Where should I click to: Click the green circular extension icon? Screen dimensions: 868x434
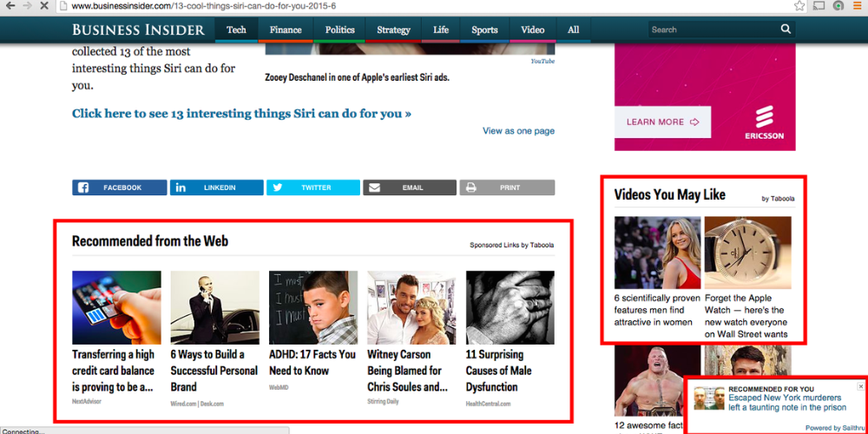(838, 6)
